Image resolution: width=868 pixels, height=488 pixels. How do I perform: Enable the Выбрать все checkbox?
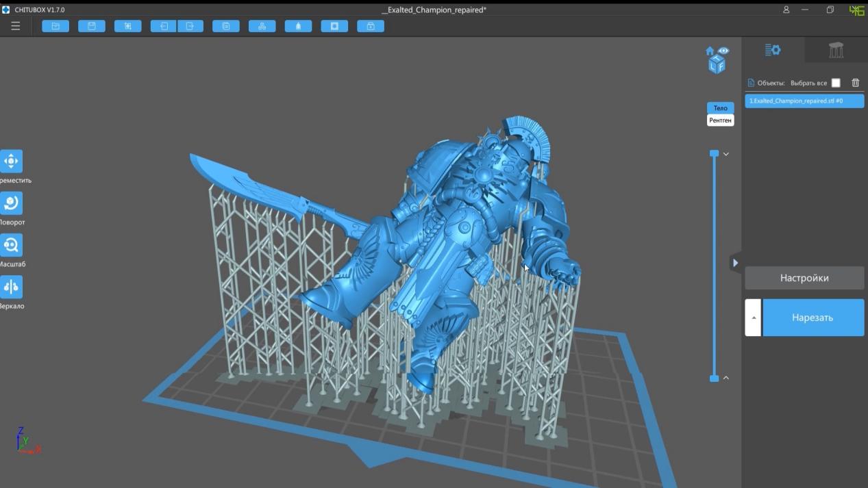pyautogui.click(x=835, y=81)
